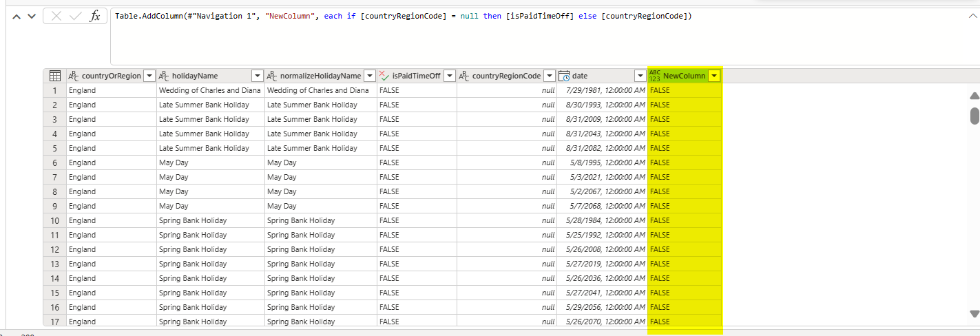Click normalizeHolidayName May Day in row 7
Image resolution: width=980 pixels, height=336 pixels.
pos(320,177)
